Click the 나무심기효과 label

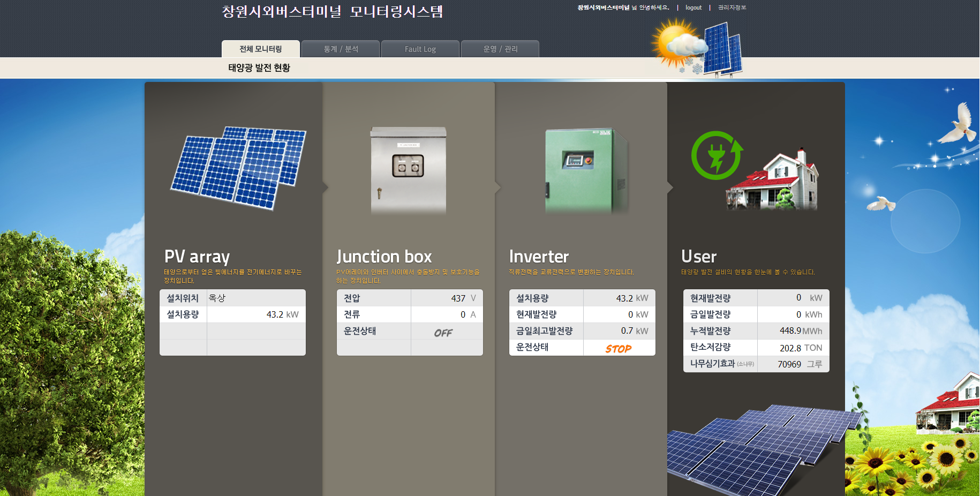(x=722, y=364)
